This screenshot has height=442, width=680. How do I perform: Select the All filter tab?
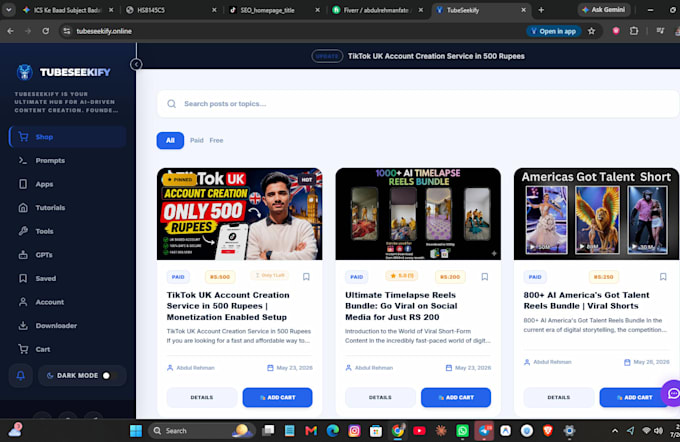pos(170,141)
